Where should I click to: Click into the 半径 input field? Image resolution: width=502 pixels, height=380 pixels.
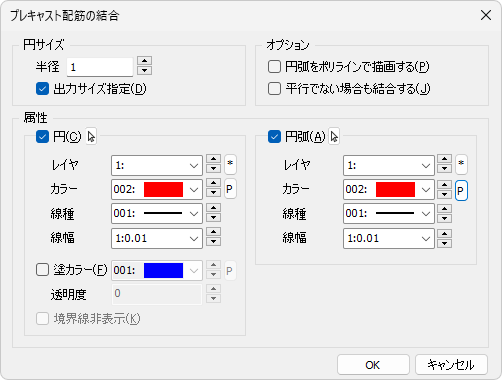[100, 67]
